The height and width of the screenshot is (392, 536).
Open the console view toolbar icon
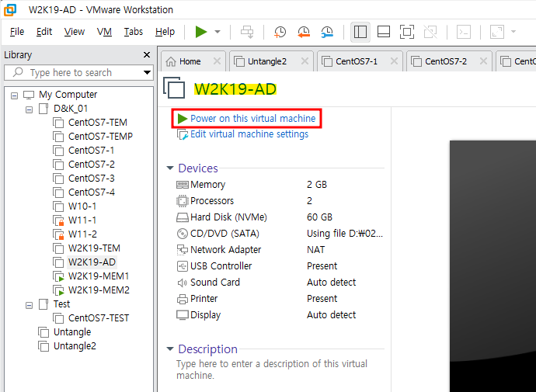pyautogui.click(x=464, y=32)
